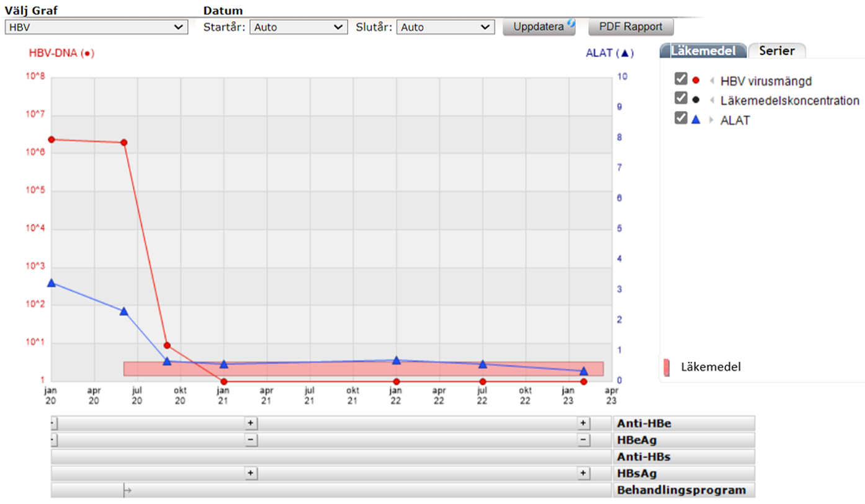Click the arrow beside the ALAT label

coord(711,120)
